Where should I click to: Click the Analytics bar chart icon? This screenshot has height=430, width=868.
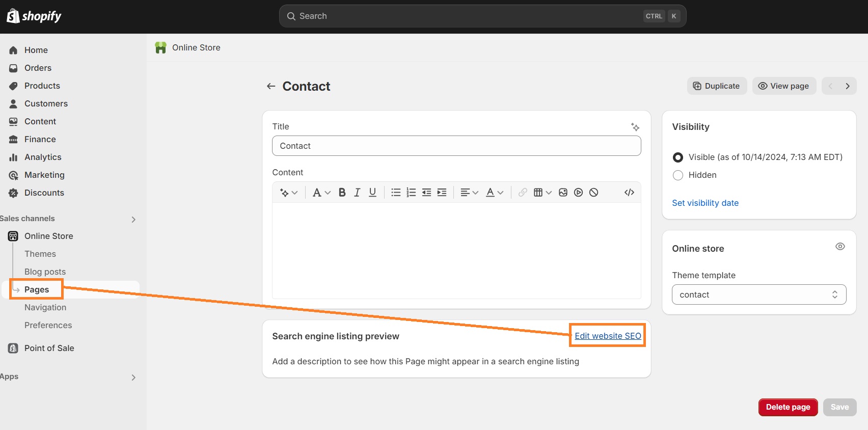click(x=13, y=157)
